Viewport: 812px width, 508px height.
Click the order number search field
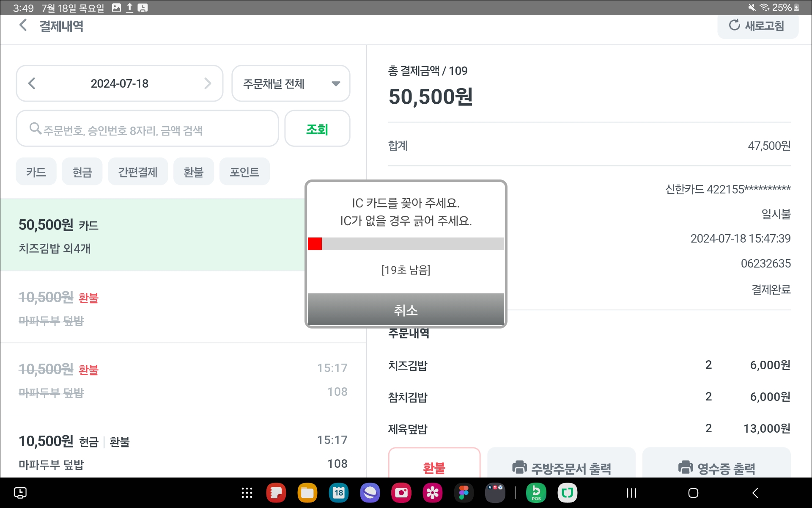[x=147, y=129]
